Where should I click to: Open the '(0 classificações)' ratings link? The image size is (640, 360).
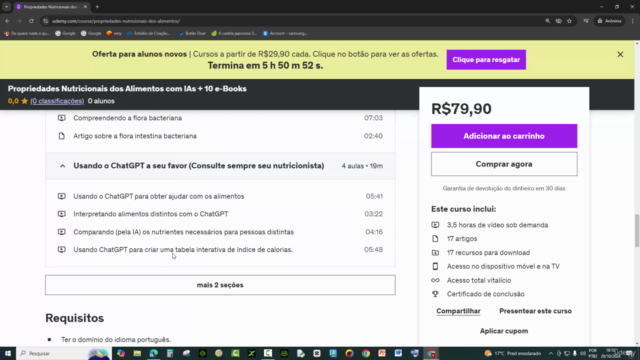point(57,101)
